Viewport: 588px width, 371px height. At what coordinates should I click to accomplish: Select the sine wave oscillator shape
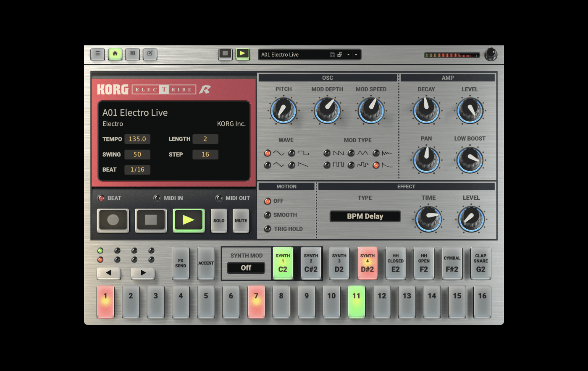268,153
